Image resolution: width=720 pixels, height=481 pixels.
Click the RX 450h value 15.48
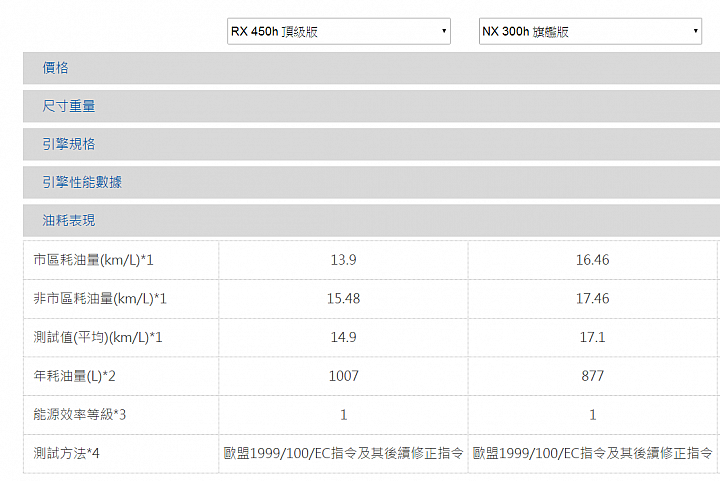click(x=343, y=299)
